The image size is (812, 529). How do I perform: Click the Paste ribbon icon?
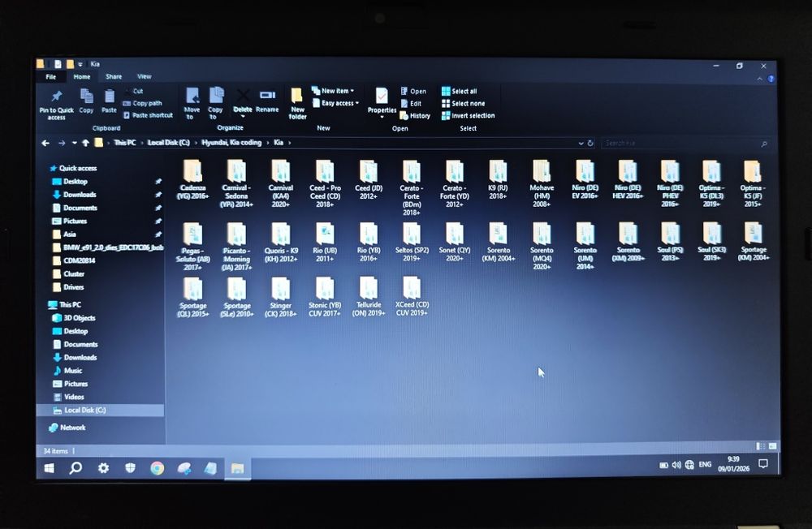110,97
